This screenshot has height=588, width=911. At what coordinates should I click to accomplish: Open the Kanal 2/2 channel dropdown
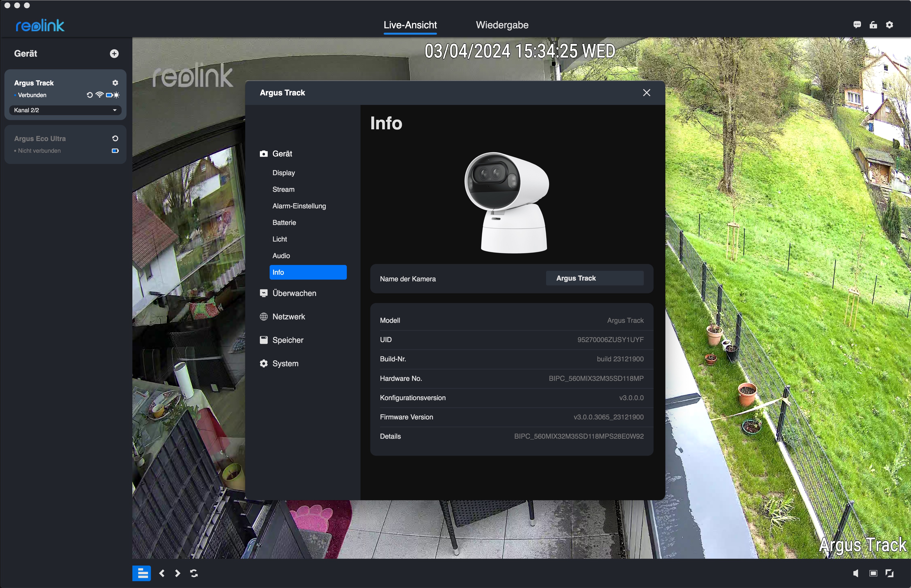point(65,110)
